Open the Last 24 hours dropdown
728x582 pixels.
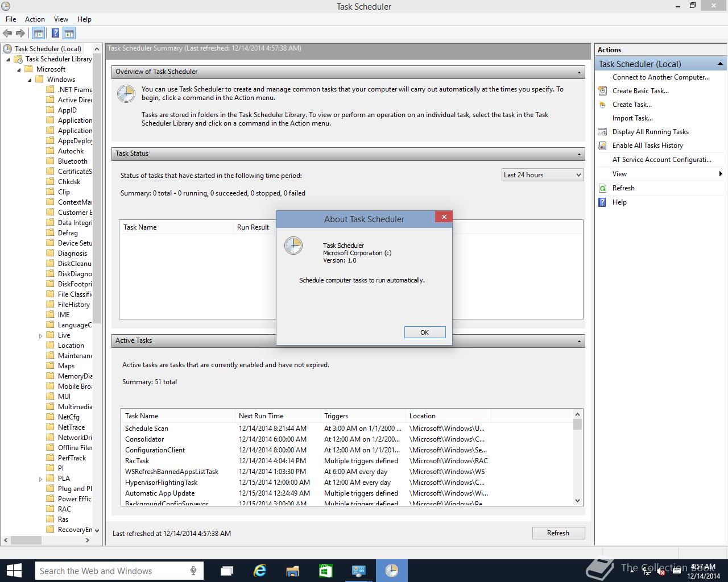click(x=543, y=175)
